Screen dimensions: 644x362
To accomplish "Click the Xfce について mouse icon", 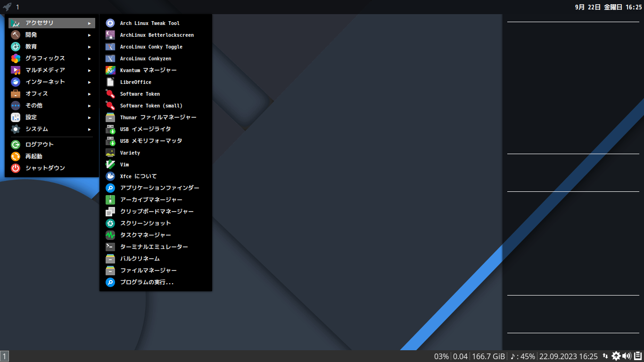I will [x=110, y=176].
